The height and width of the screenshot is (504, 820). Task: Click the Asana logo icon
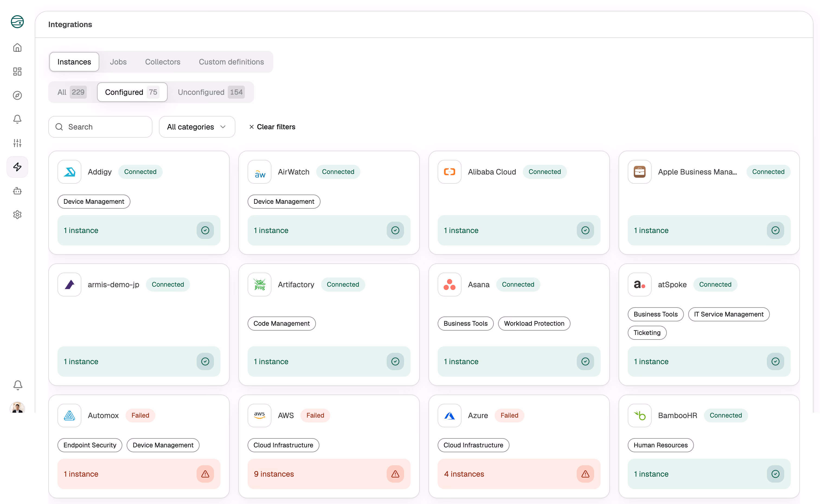pos(450,284)
